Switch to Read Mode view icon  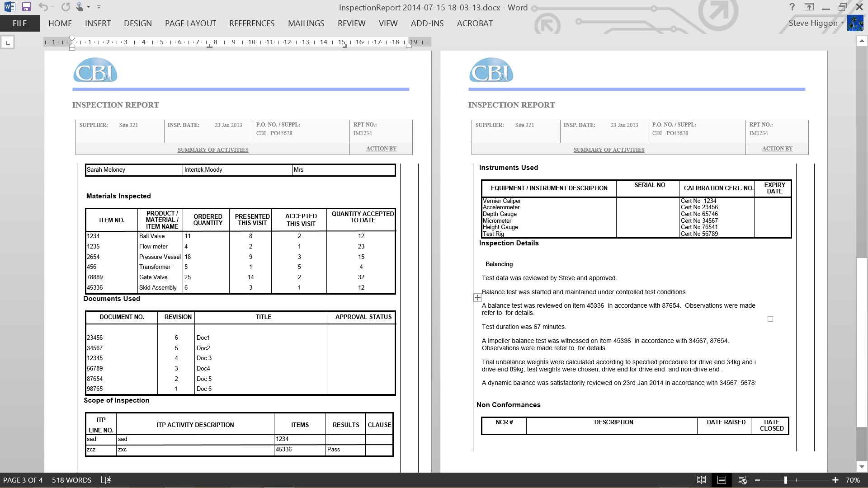tap(701, 480)
